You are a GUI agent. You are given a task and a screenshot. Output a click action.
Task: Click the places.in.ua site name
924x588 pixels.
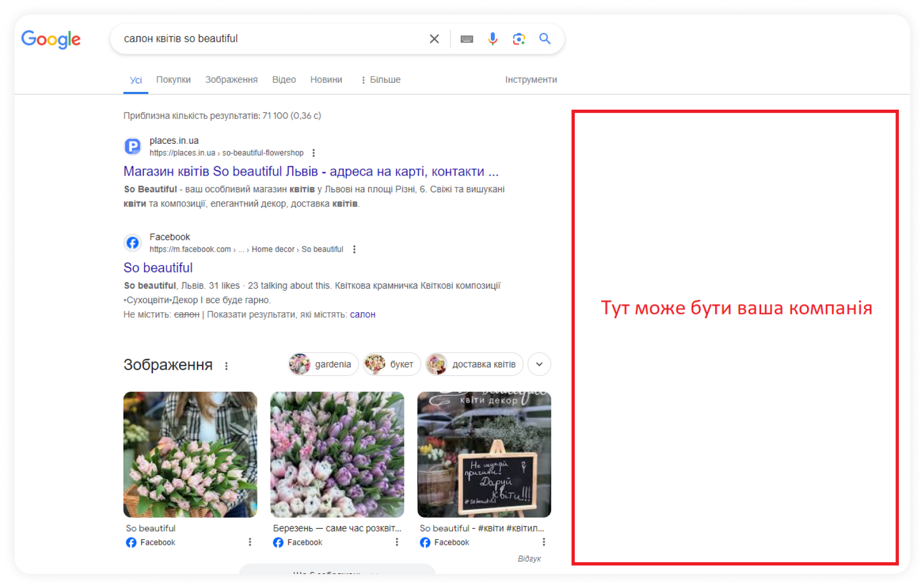(x=174, y=140)
